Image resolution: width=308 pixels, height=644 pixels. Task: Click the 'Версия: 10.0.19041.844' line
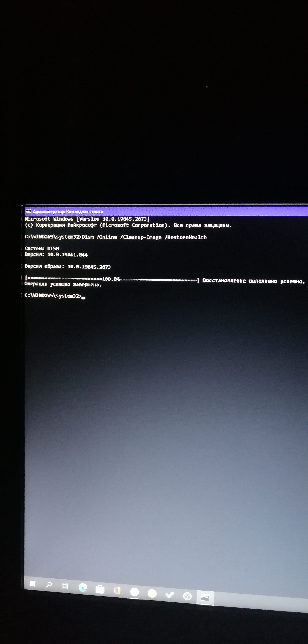[x=56, y=254]
